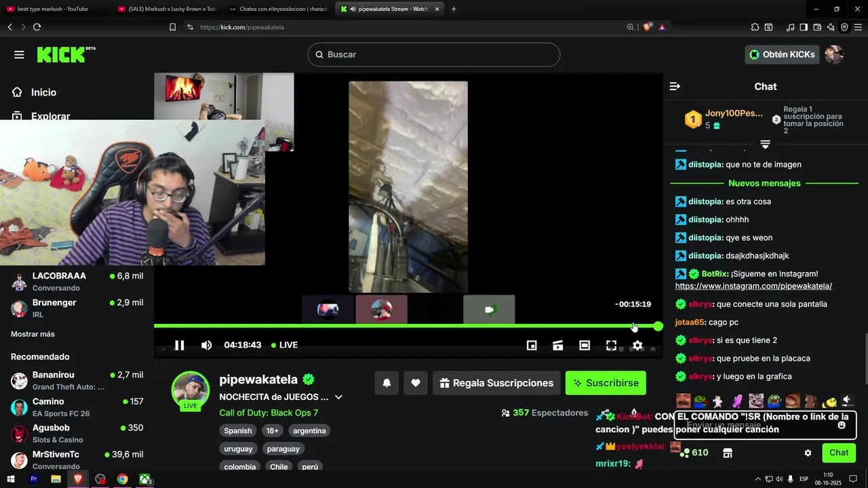This screenshot has height=488, width=868.
Task: Select the Spanish tag
Action: [238, 431]
